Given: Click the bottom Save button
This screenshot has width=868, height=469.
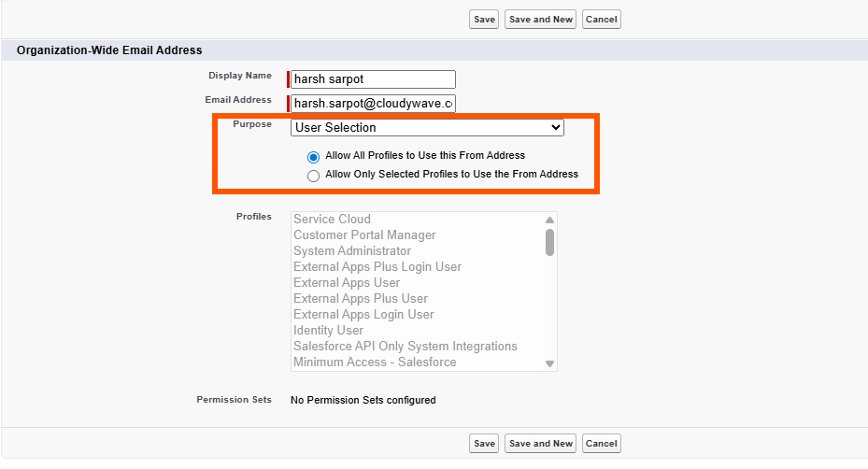Looking at the screenshot, I should pyautogui.click(x=484, y=444).
